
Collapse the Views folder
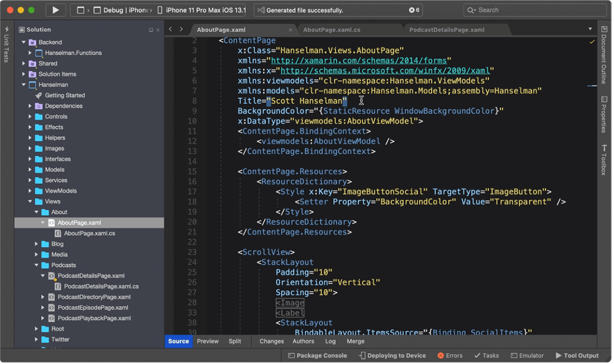pos(30,201)
